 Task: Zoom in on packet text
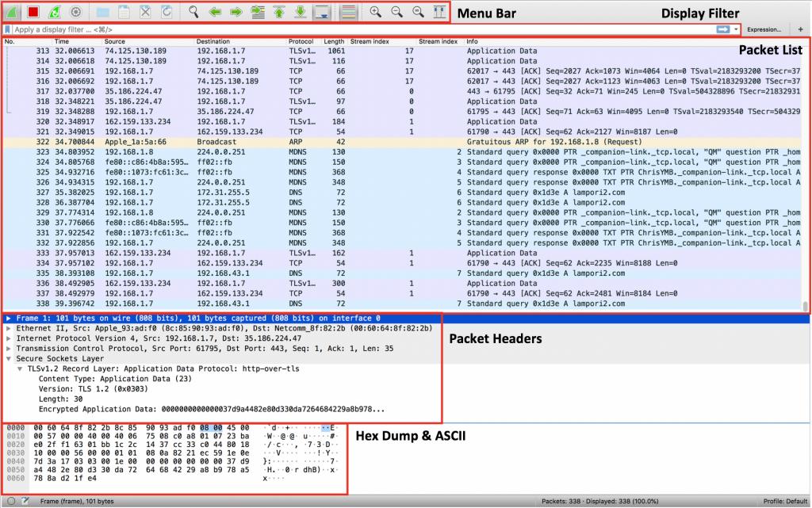375,11
